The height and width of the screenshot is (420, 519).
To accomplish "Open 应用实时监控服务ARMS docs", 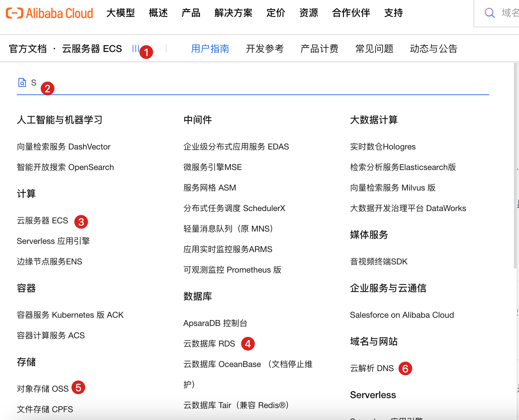I will [228, 249].
